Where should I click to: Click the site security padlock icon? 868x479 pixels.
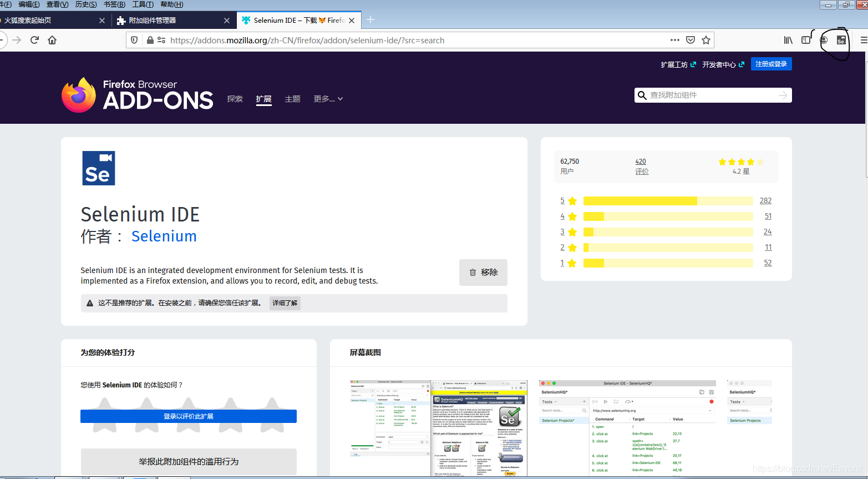(150, 40)
